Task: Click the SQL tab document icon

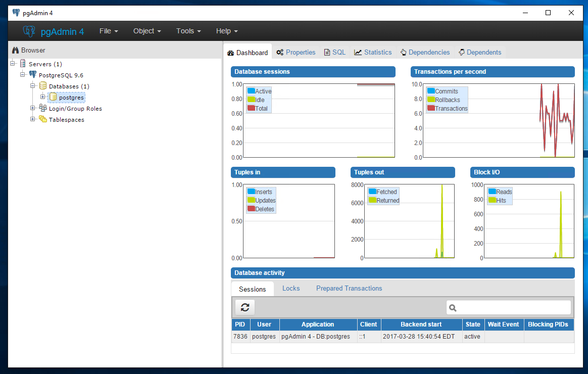Action: (327, 52)
